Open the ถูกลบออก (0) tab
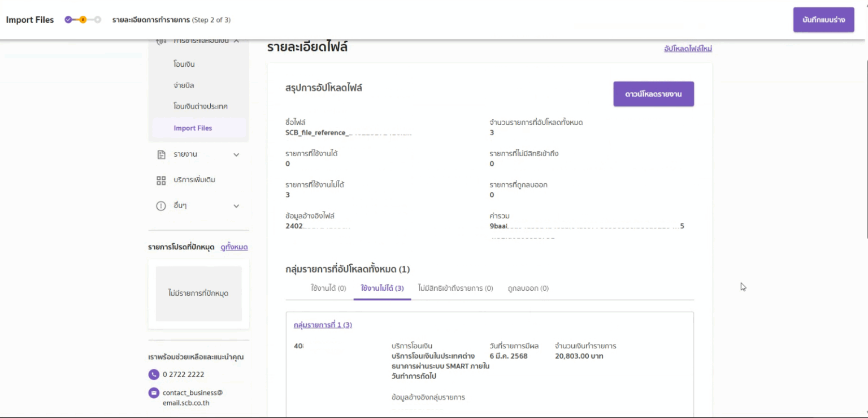The height and width of the screenshot is (418, 868). pos(528,288)
